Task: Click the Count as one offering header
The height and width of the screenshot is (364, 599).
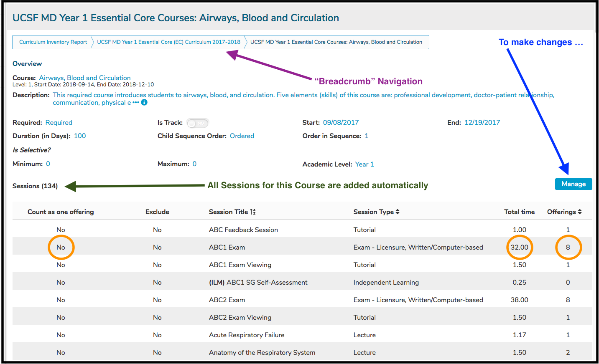Action: coord(61,212)
